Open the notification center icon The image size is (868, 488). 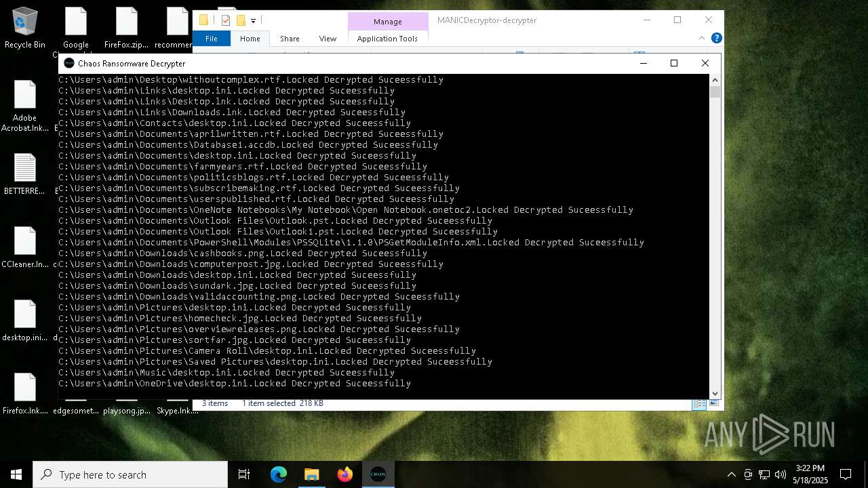pos(846,474)
